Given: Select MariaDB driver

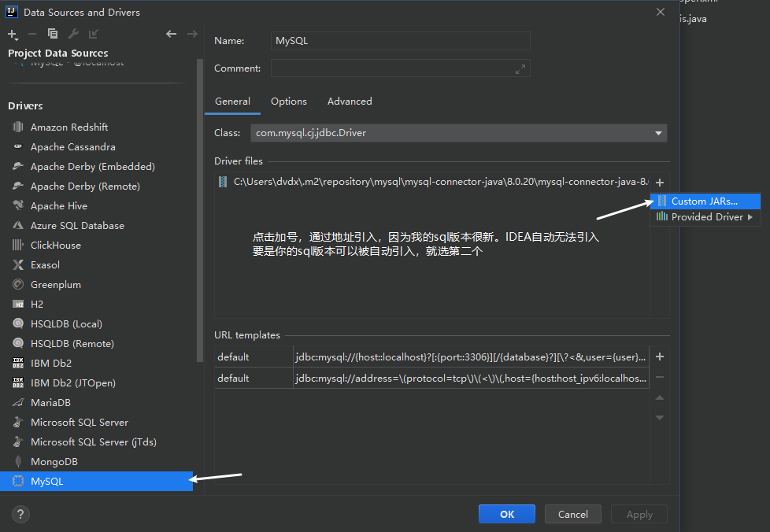Looking at the screenshot, I should point(96,402).
